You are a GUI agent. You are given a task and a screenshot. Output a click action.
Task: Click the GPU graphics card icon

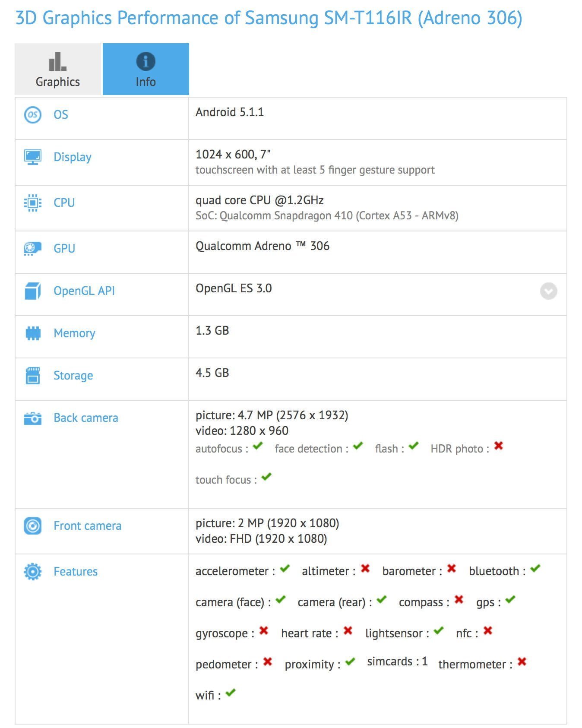pos(33,248)
